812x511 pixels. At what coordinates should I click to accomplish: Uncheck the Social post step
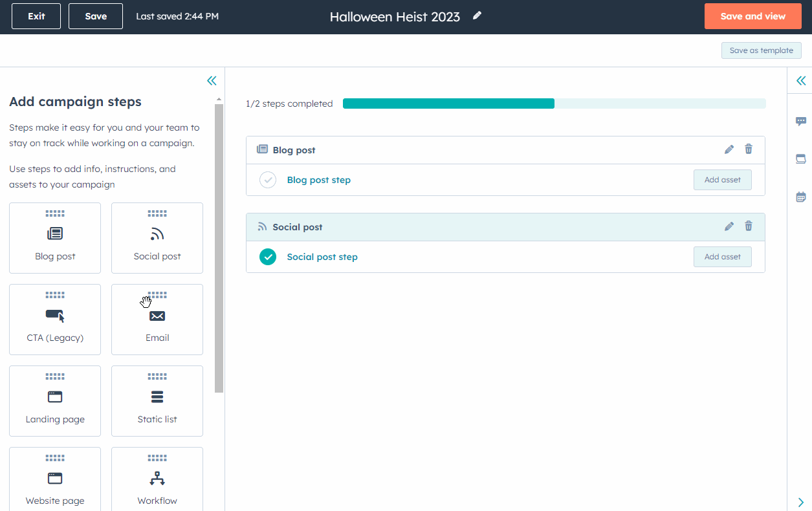(x=268, y=257)
